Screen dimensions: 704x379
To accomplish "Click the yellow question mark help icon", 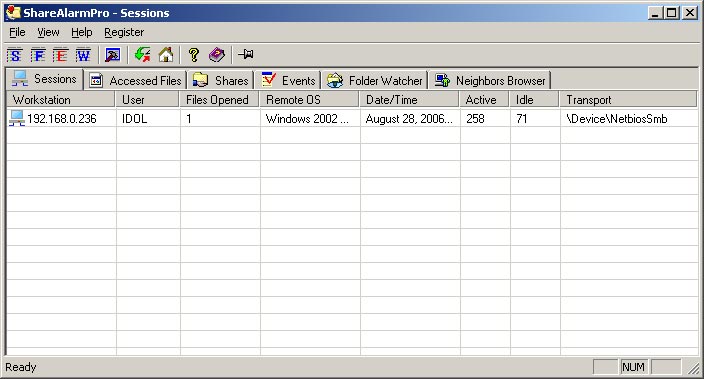I will (x=194, y=55).
